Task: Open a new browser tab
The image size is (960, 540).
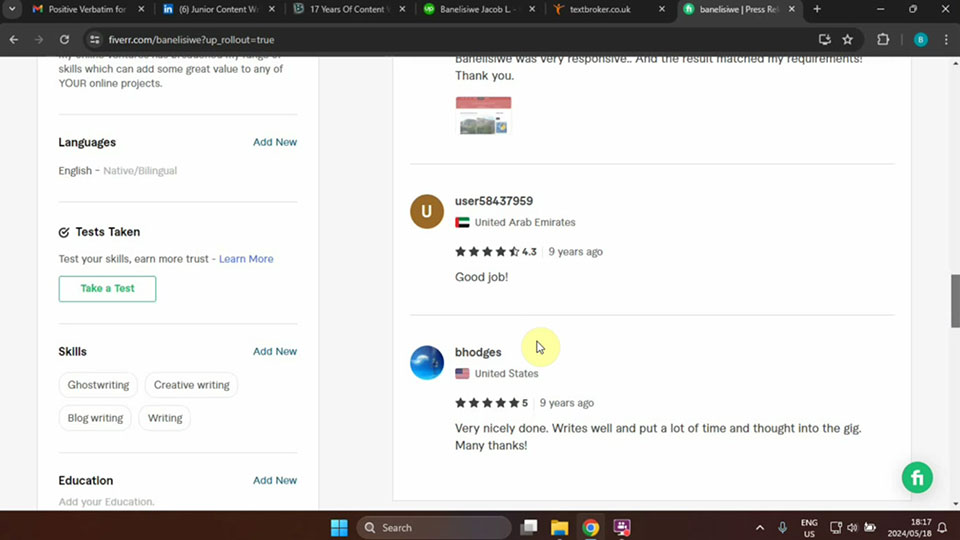Action: (817, 10)
